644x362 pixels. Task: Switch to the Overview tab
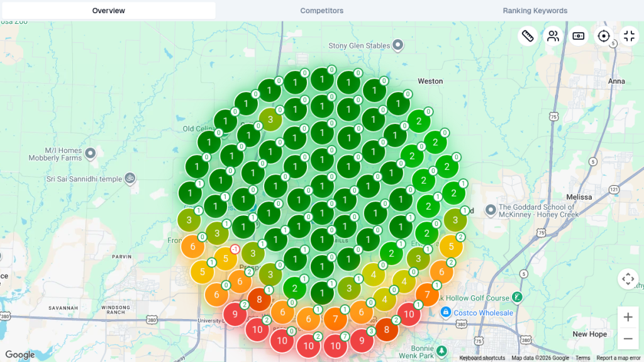(108, 11)
